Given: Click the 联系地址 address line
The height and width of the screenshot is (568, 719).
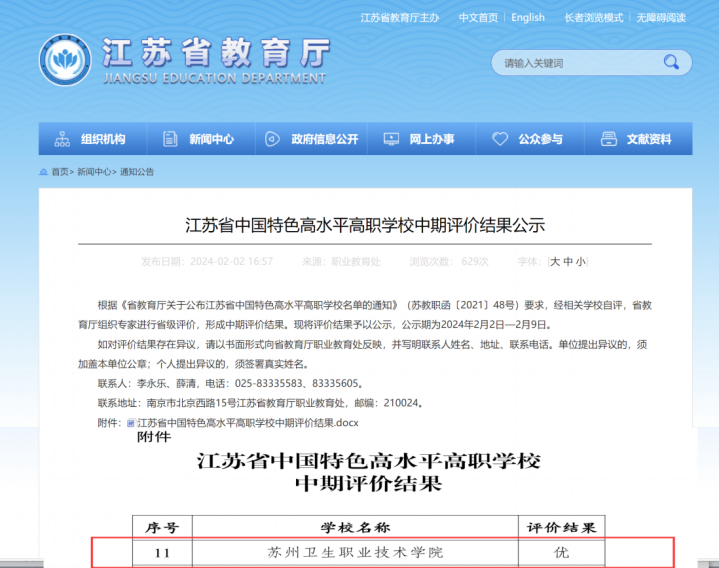Looking at the screenshot, I should click(260, 403).
